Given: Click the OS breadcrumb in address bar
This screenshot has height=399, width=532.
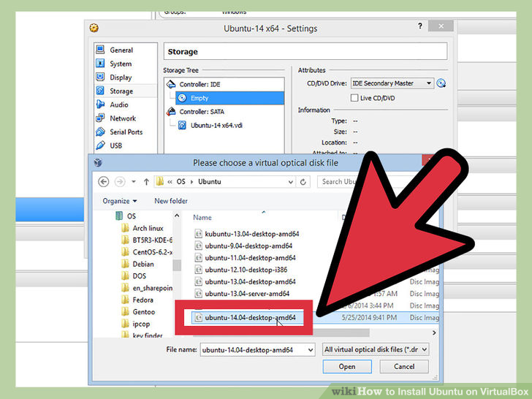Looking at the screenshot, I should click(180, 181).
